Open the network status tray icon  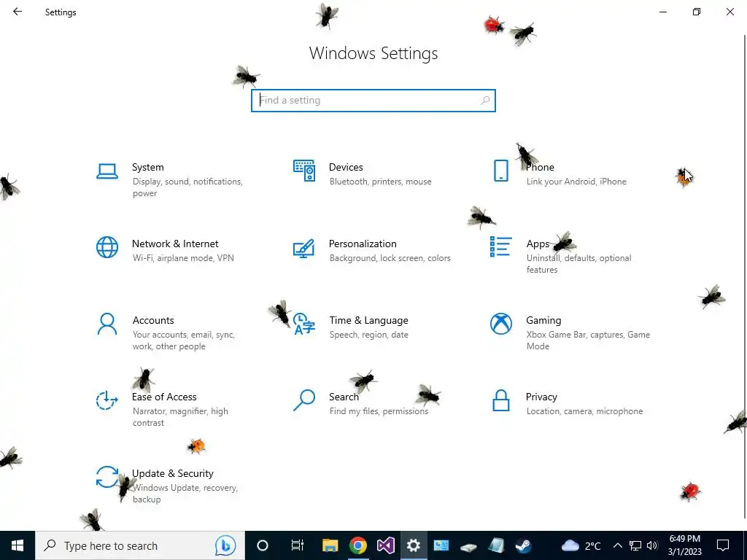click(635, 545)
